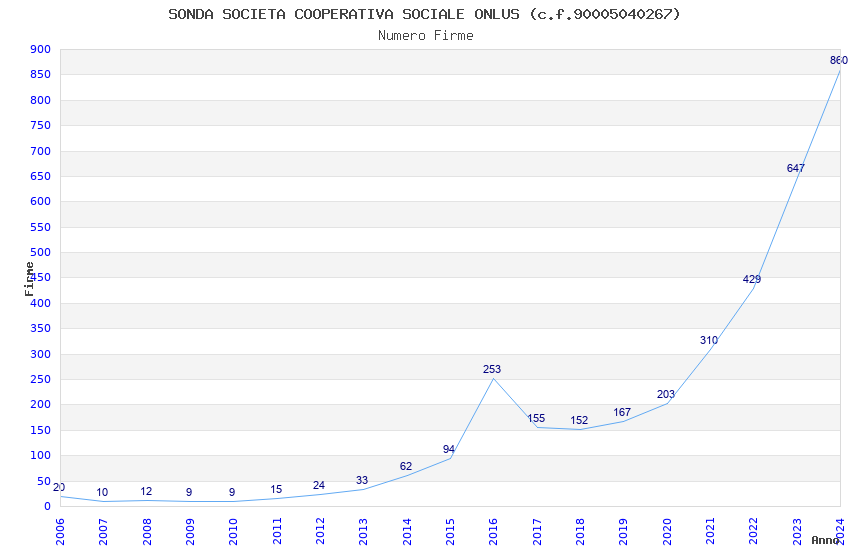The width and height of the screenshot is (850, 550).
Task: Click the x-axis year 2012
Action: pos(320,531)
